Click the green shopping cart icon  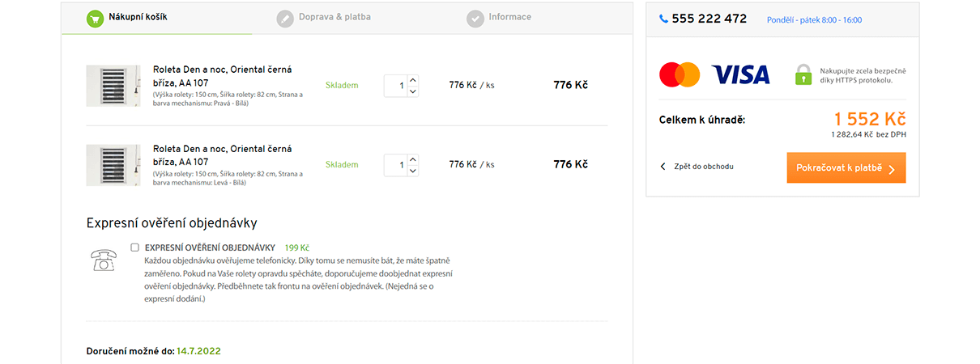96,18
